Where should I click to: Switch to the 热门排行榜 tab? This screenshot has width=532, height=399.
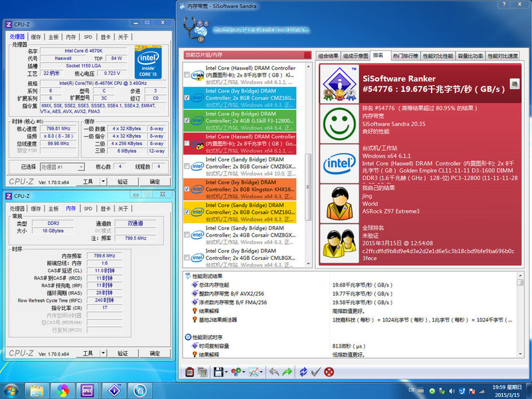[x=404, y=56]
